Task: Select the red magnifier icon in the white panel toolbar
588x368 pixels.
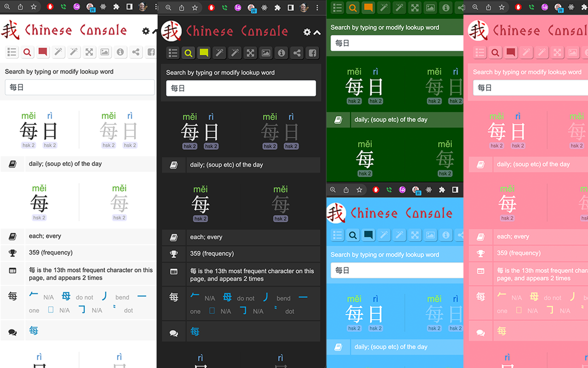Action: [x=27, y=52]
